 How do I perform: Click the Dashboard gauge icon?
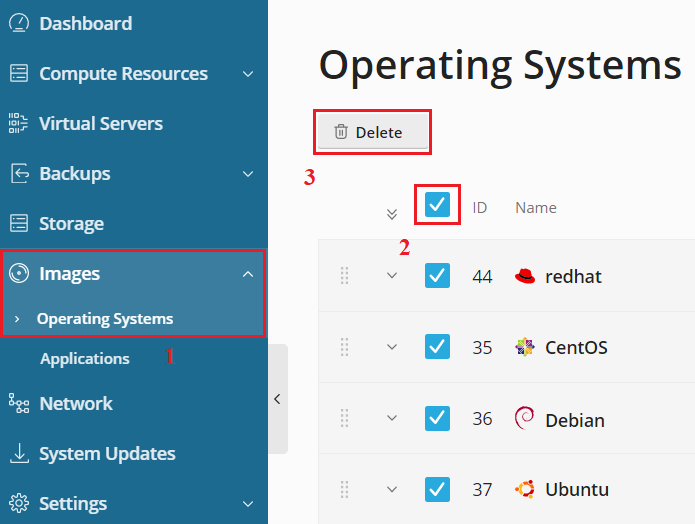point(19,23)
